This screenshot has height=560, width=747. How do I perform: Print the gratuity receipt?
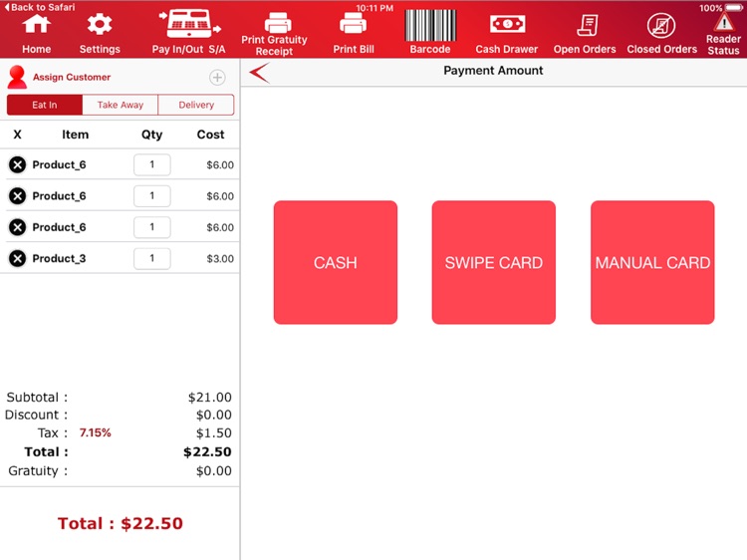pos(275,33)
